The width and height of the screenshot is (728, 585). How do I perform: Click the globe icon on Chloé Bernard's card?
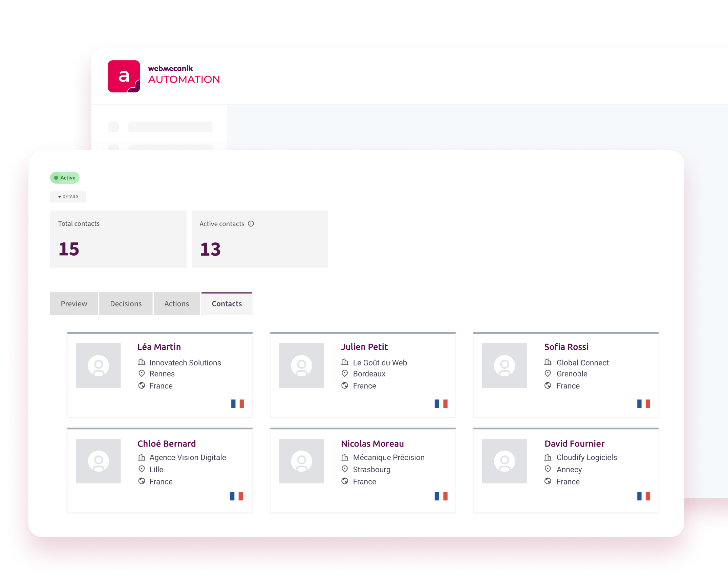(x=142, y=481)
